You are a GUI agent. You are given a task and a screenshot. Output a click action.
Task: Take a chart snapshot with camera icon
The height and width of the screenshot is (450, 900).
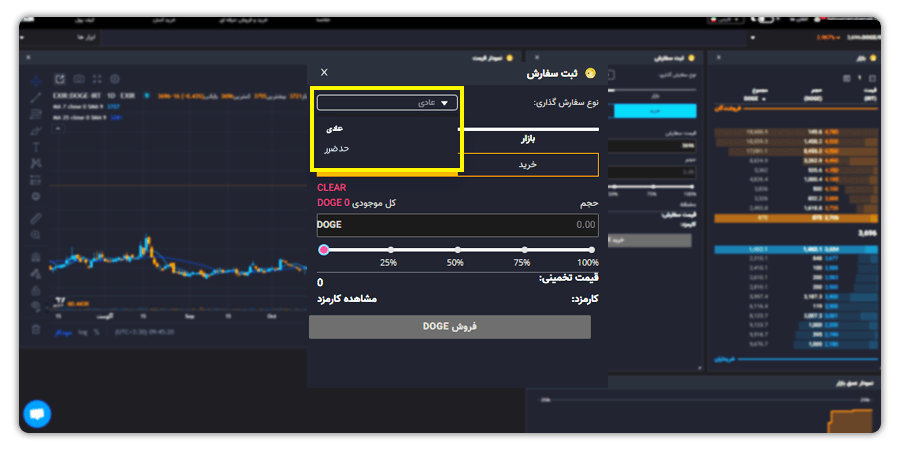(x=79, y=79)
